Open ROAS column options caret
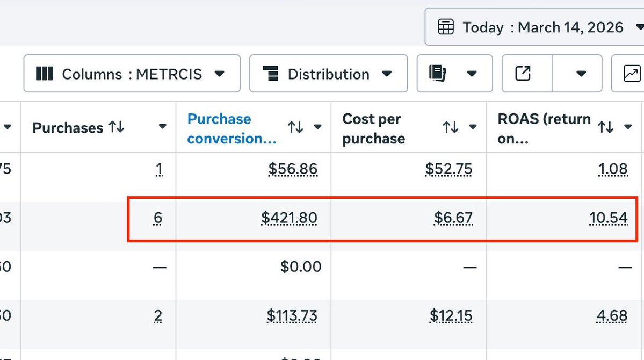The image size is (644, 360). pos(628,127)
